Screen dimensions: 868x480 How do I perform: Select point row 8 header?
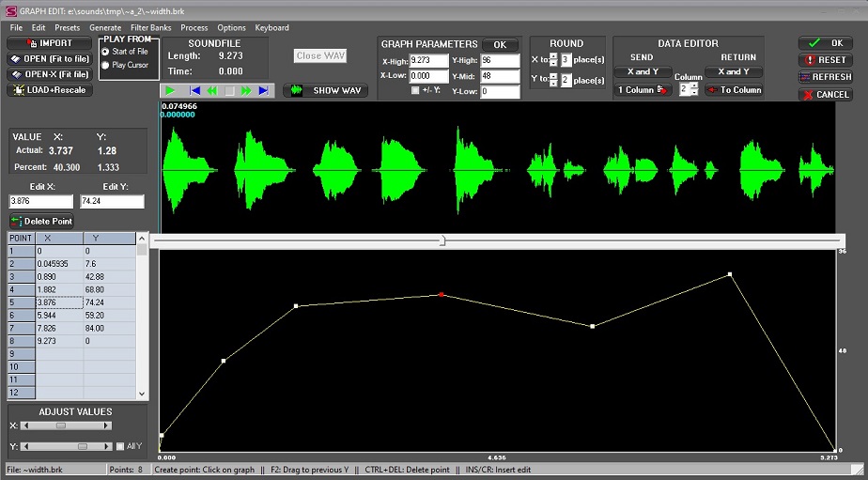tap(22, 341)
